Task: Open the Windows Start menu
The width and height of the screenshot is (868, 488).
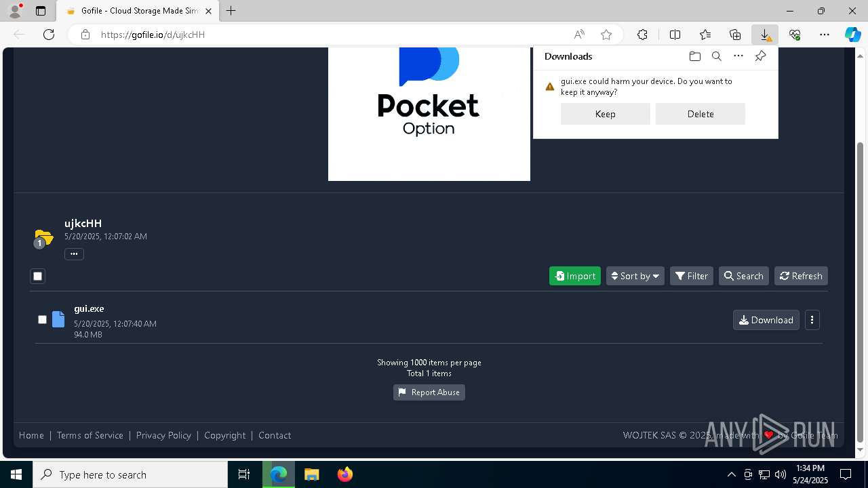Action: (16, 474)
